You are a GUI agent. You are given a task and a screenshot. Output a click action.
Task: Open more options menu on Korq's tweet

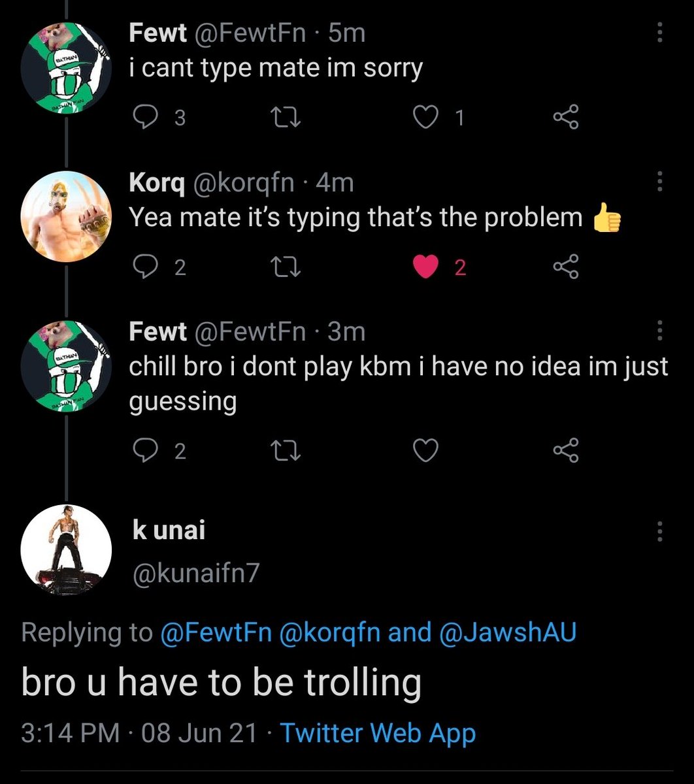659,182
